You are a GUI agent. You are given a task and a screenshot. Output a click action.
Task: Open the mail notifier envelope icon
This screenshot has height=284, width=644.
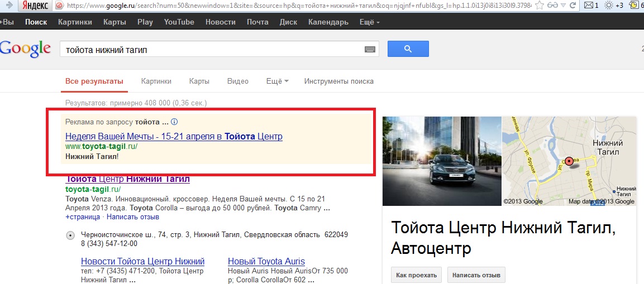click(589, 6)
